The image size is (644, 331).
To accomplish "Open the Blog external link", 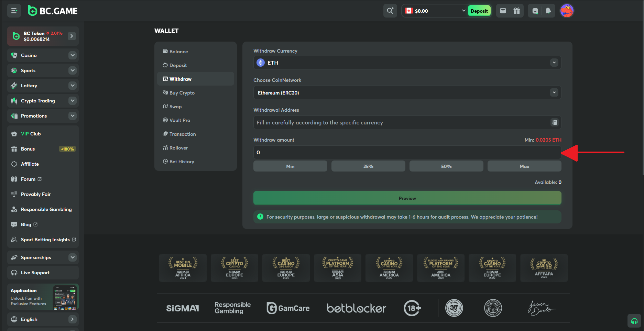I will coord(43,224).
